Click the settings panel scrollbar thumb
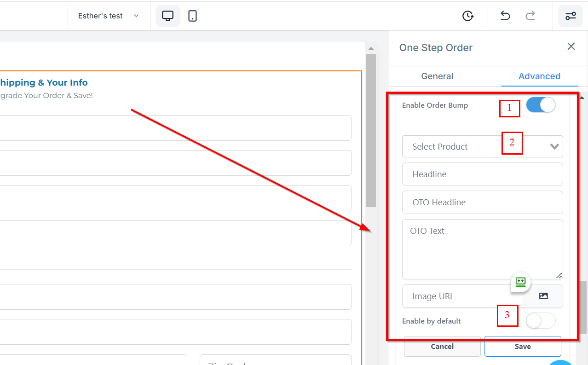This screenshot has height=365, width=588. pyautogui.click(x=584, y=307)
